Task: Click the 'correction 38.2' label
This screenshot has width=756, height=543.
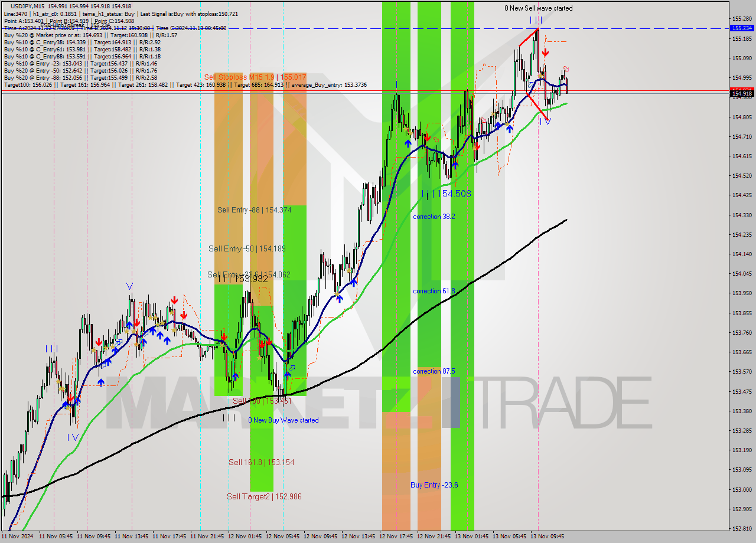Action: tap(434, 217)
